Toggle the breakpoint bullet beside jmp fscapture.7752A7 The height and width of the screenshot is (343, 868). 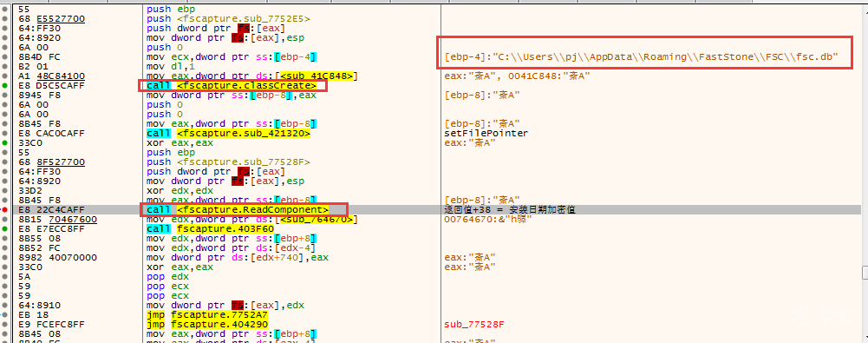tap(5, 314)
